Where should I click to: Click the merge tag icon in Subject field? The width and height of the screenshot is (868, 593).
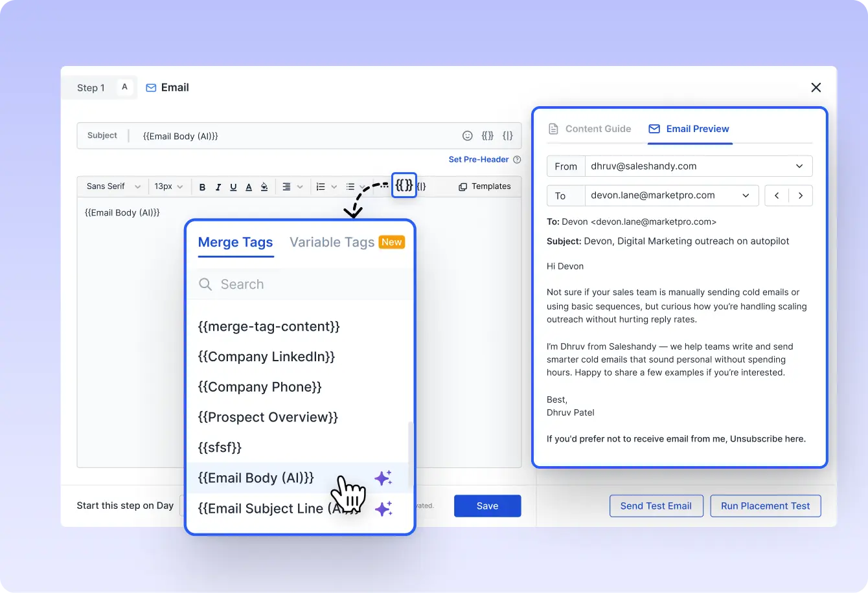click(487, 136)
